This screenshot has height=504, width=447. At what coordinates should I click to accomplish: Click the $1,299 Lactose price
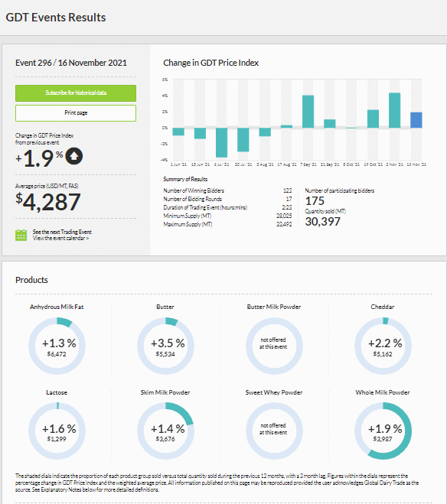pos(57,439)
